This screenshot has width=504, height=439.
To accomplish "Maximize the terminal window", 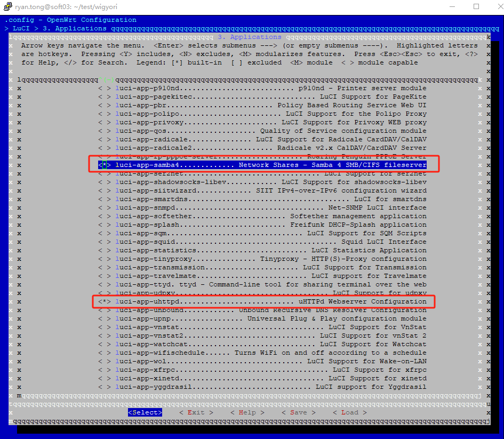I will click(476, 7).
